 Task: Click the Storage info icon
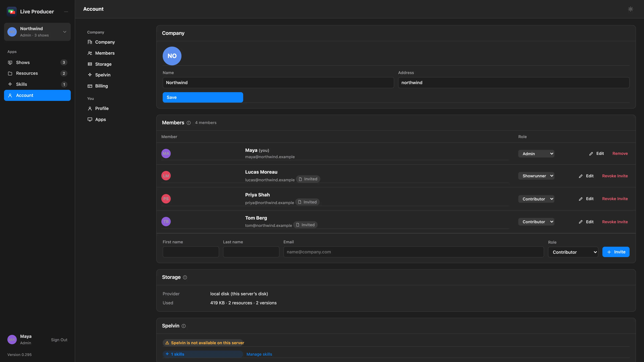pyautogui.click(x=185, y=277)
